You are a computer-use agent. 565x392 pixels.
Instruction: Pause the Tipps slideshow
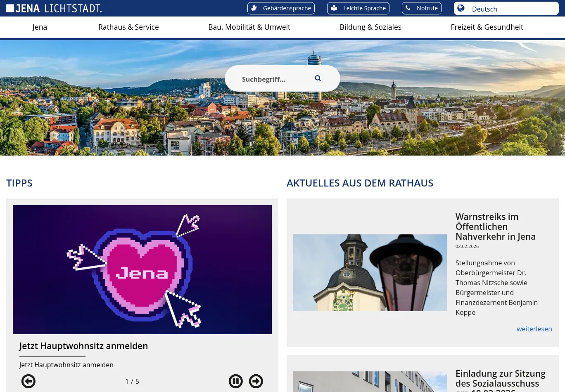[236, 381]
